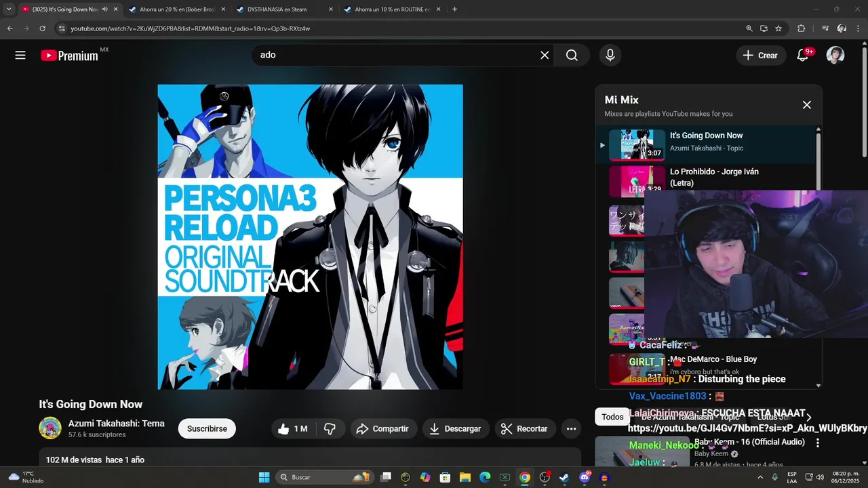Dislike the video with thumbs down
Viewport: 868px width, 488px height.
click(330, 428)
